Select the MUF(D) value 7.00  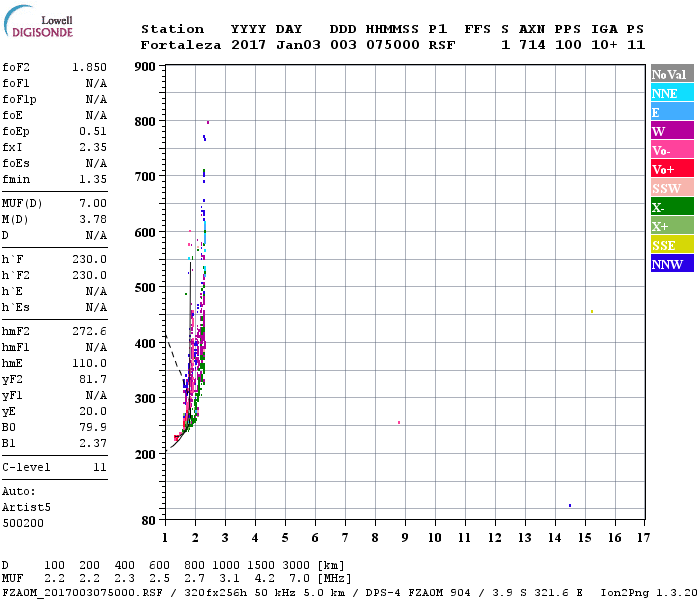click(93, 203)
